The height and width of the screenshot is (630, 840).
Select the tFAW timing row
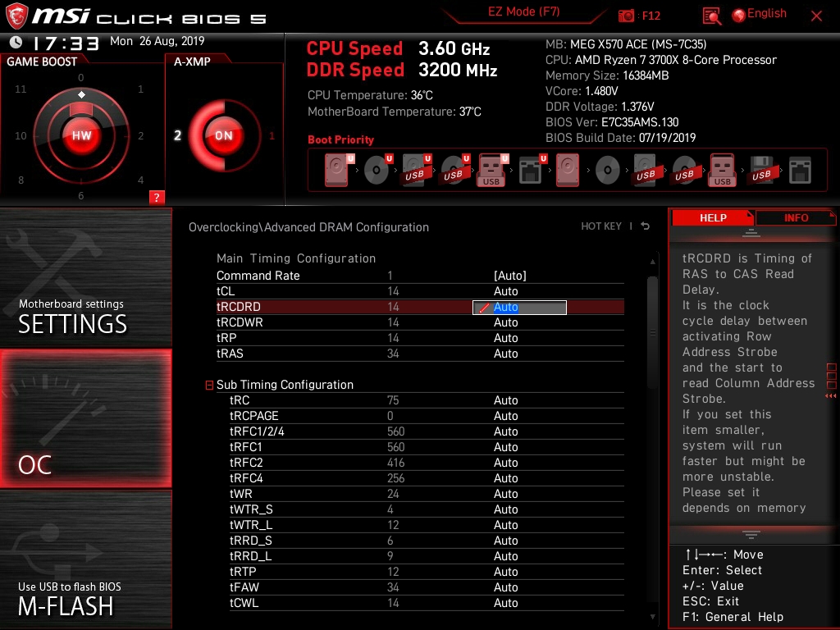(x=427, y=587)
